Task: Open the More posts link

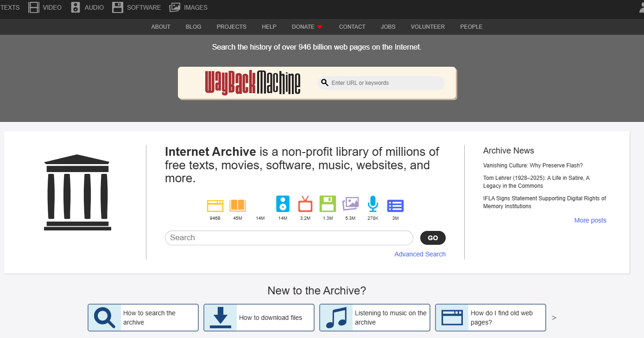Action: click(590, 220)
